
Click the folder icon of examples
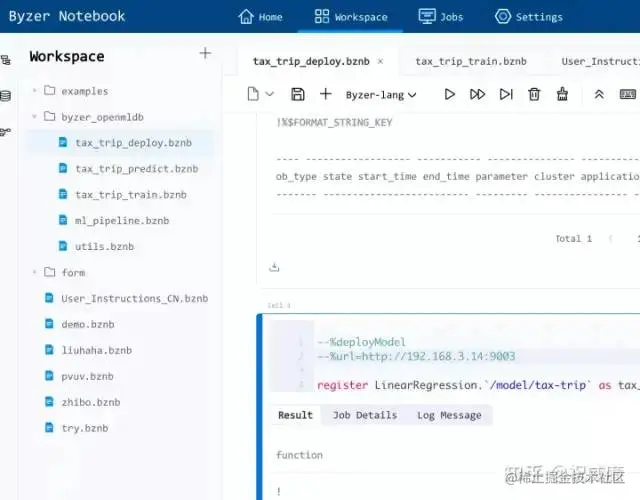[x=49, y=90]
